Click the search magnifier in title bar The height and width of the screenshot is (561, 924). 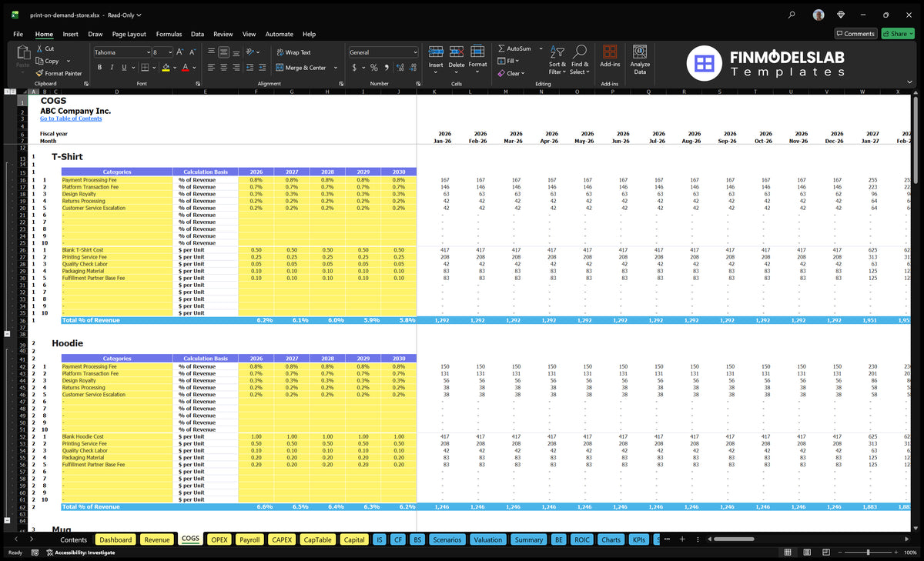pyautogui.click(x=792, y=15)
